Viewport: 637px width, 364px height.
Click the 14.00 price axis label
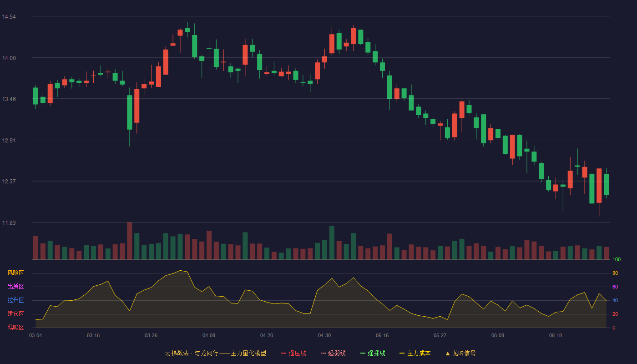[9, 58]
